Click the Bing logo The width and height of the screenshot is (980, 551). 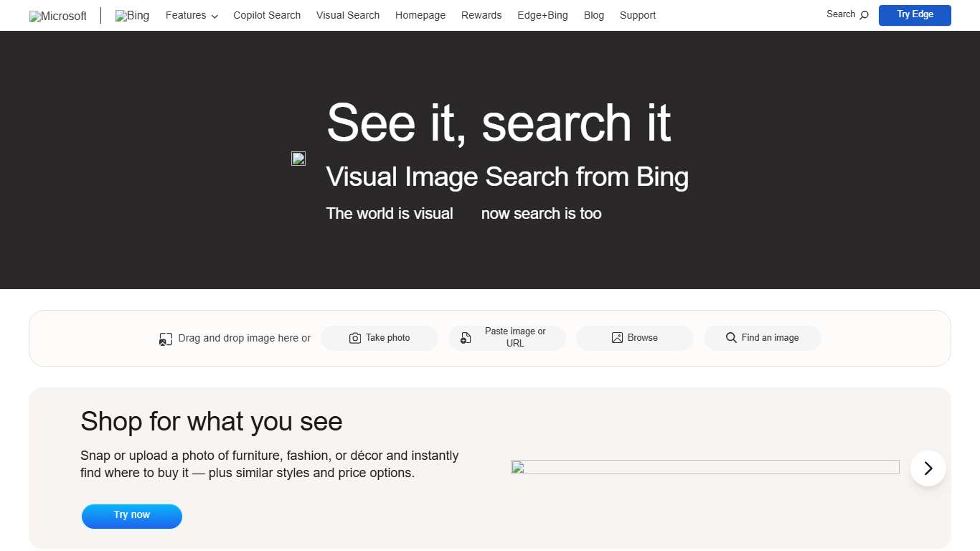(132, 15)
